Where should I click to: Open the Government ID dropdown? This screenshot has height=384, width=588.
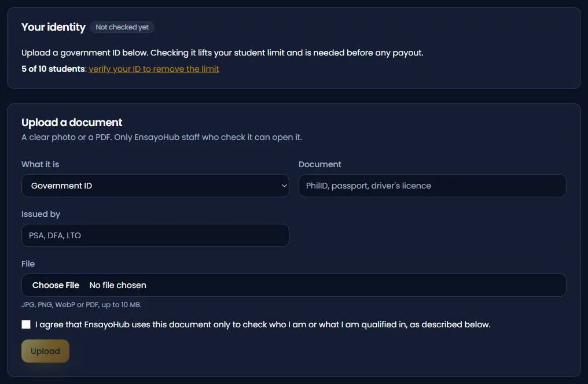(155, 186)
